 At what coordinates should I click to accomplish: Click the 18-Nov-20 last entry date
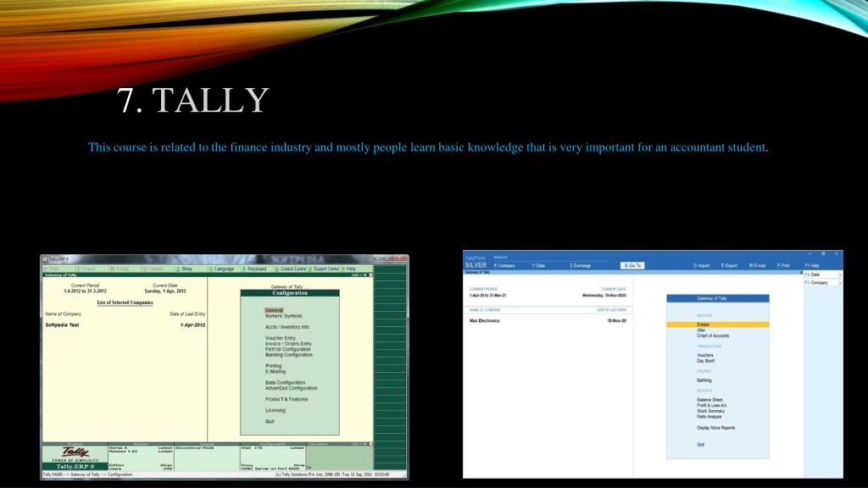coord(617,321)
